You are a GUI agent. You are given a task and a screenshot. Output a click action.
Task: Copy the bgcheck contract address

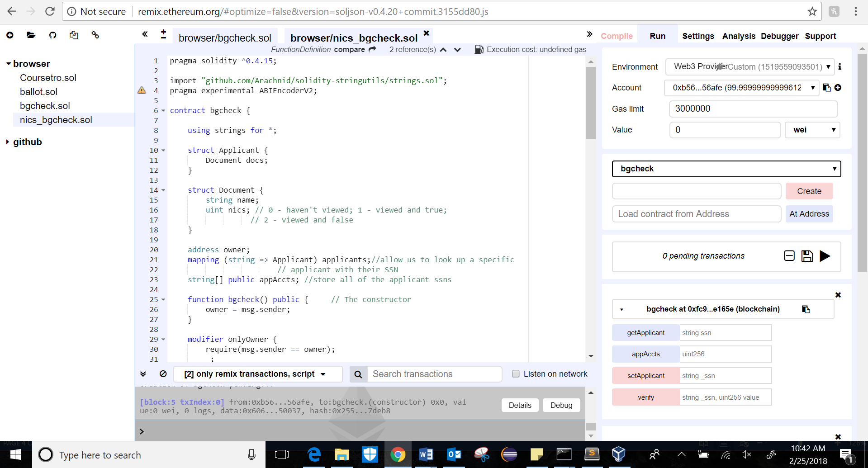(x=806, y=309)
